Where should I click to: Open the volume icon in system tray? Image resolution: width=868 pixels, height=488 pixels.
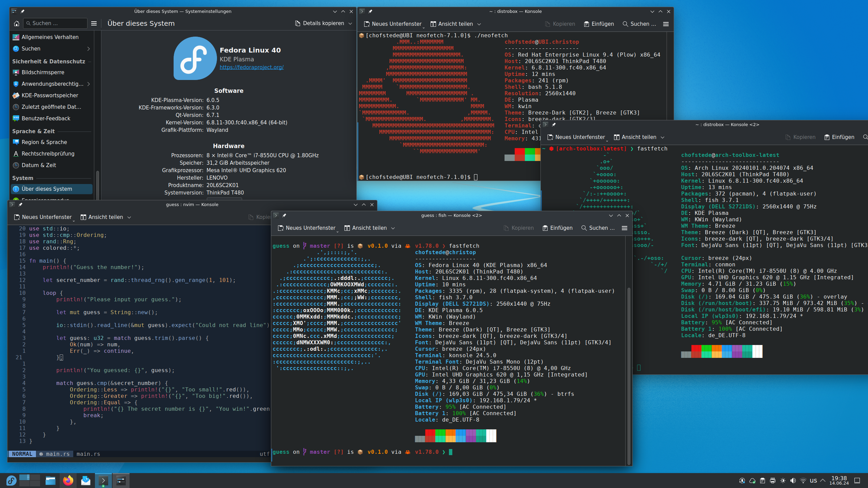click(x=793, y=481)
